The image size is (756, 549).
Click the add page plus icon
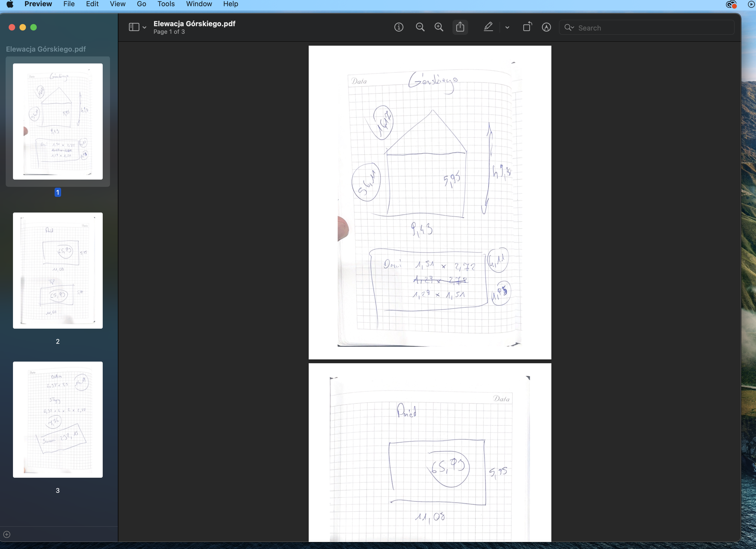7,534
